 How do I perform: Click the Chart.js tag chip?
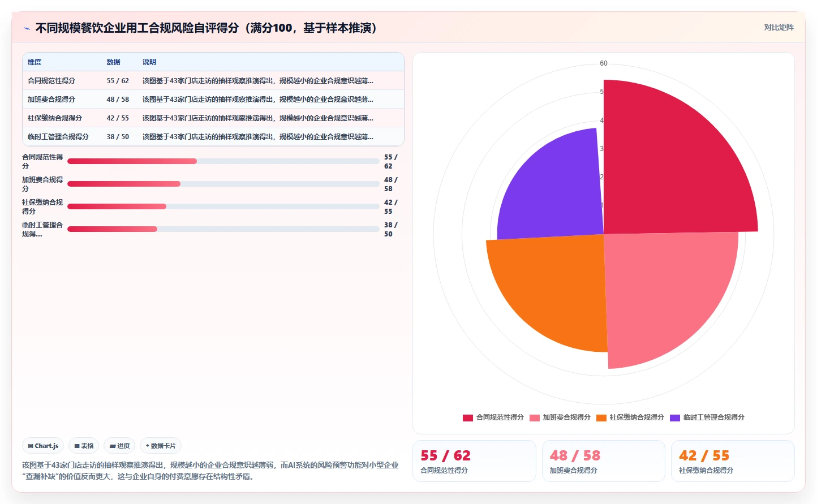43,446
